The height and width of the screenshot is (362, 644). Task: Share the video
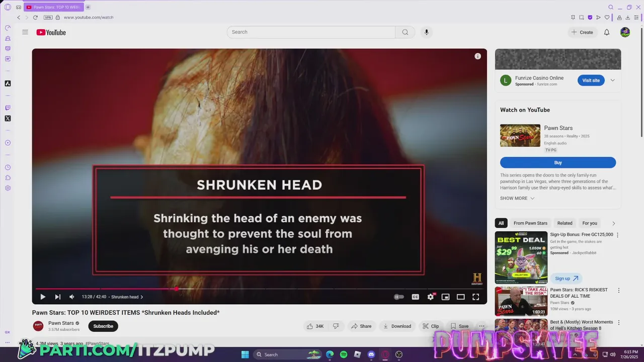[x=361, y=326]
